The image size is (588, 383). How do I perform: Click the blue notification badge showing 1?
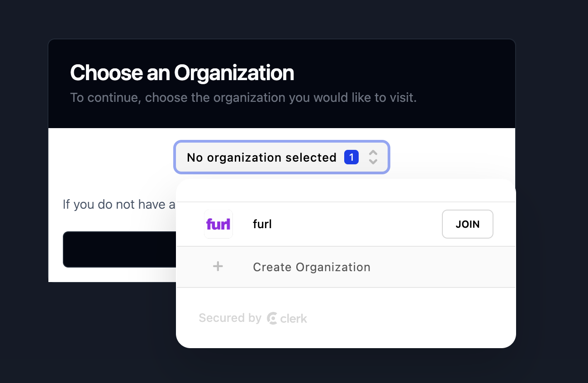[351, 157]
